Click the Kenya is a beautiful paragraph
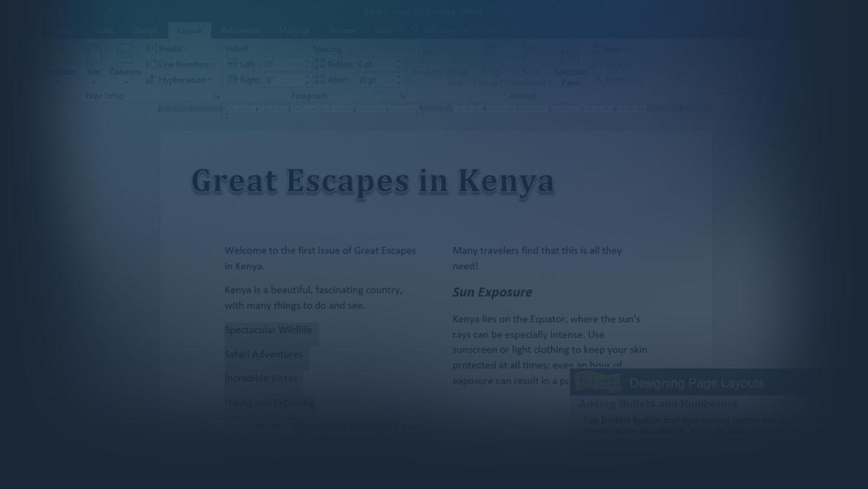The width and height of the screenshot is (868, 489). tap(313, 298)
